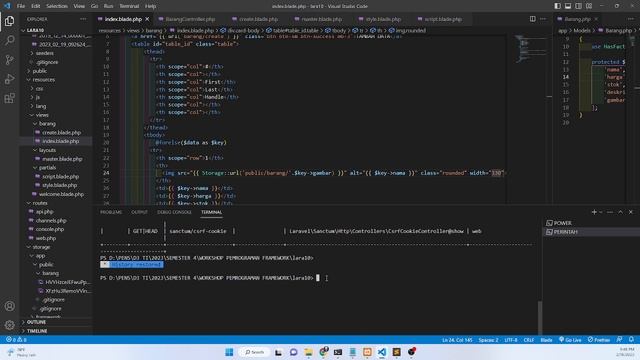Open the File menu

(21, 6)
